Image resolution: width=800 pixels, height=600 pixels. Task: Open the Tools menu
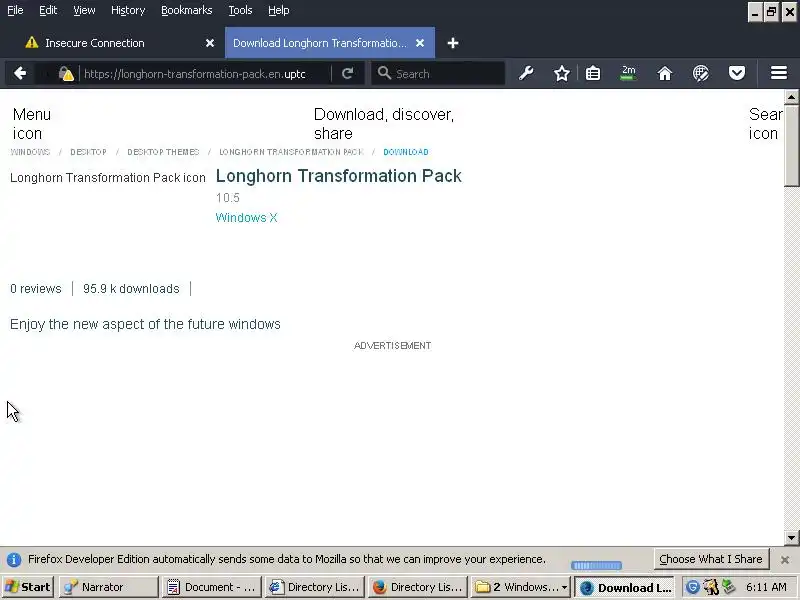[x=240, y=10]
